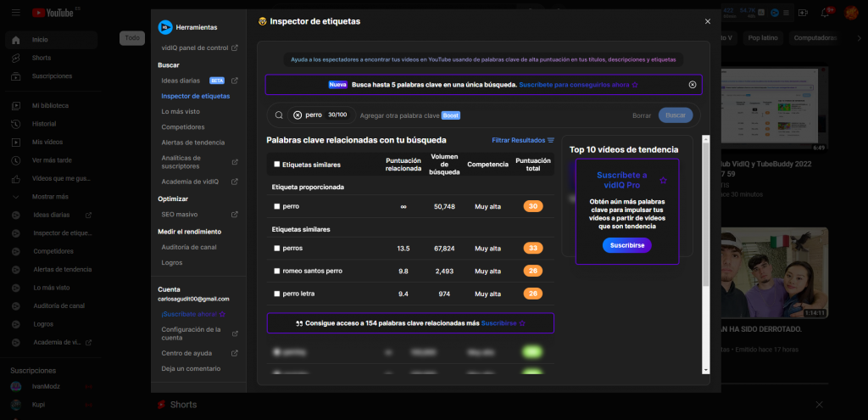The width and height of the screenshot is (868, 420).
Task: Tick the checkbox for 'perros' tag
Action: 277,249
